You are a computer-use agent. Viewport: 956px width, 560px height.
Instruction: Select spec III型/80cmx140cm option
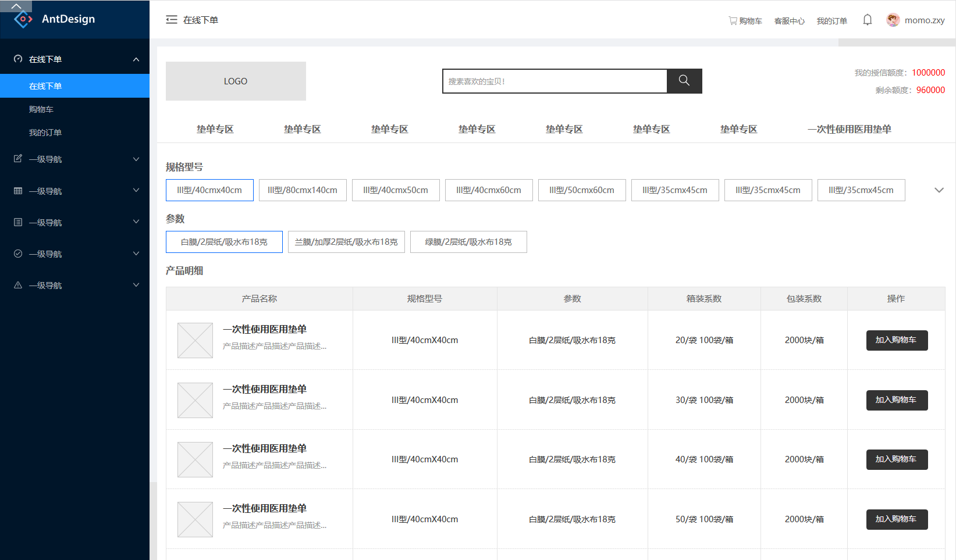click(x=303, y=190)
